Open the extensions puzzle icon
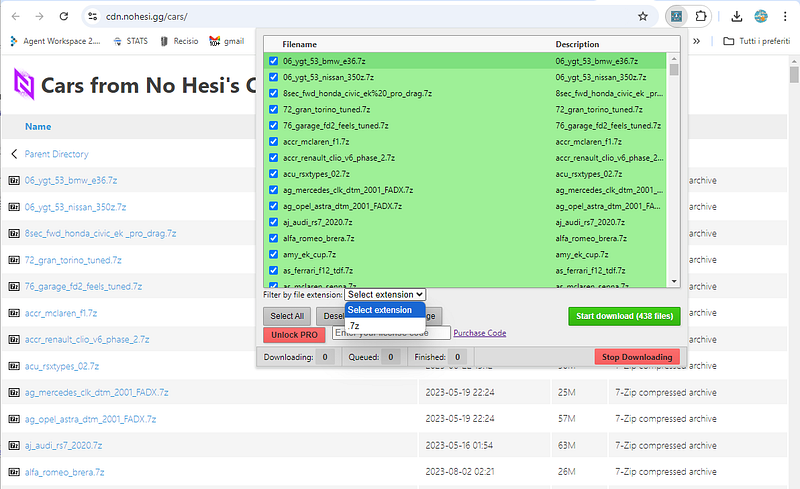This screenshot has height=489, width=800. [x=701, y=16]
